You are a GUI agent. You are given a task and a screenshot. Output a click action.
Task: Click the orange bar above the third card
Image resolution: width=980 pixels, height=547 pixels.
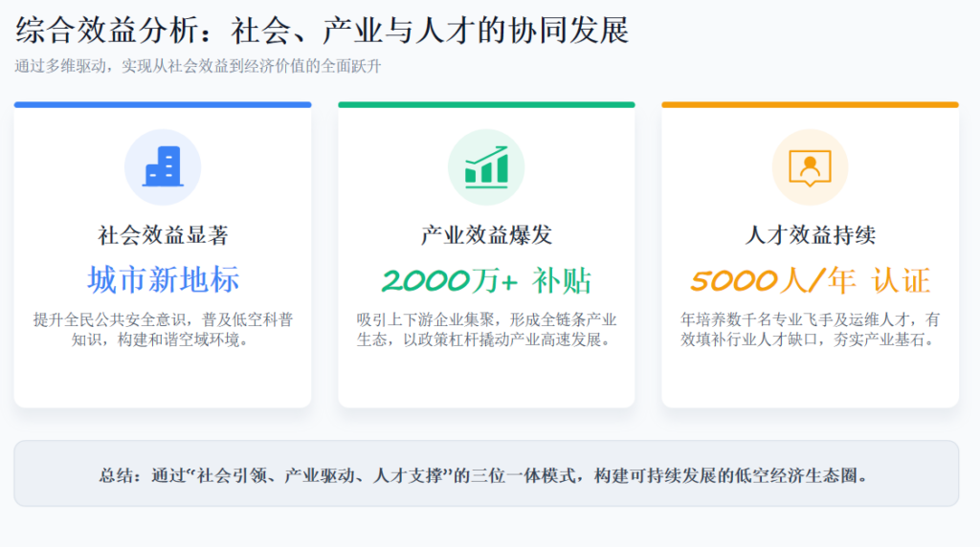pos(810,104)
